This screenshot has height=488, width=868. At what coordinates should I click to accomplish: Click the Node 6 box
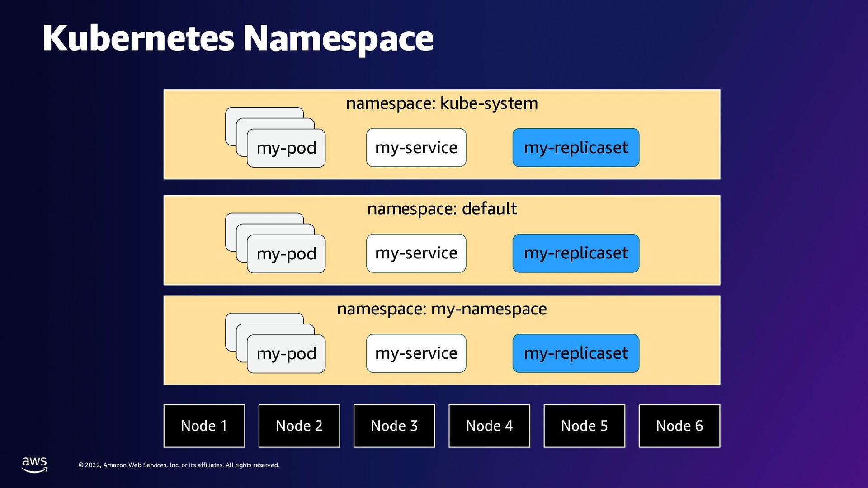679,426
